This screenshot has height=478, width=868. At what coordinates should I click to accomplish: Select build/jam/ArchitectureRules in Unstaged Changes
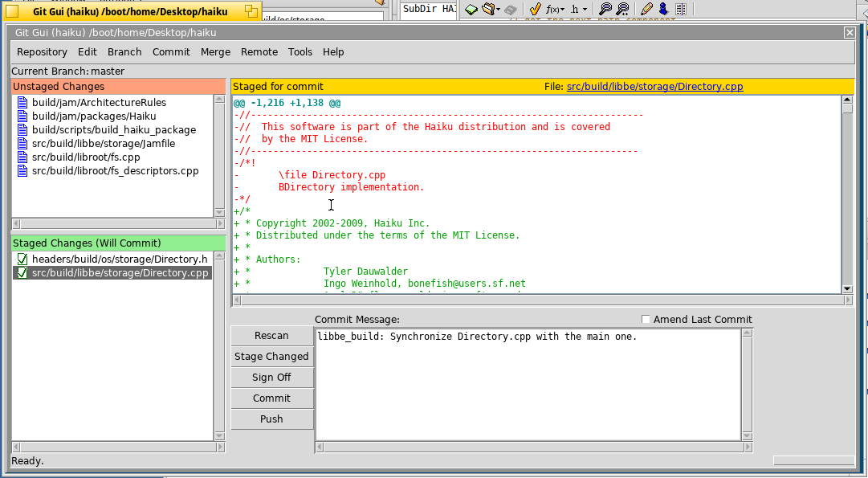pos(99,103)
